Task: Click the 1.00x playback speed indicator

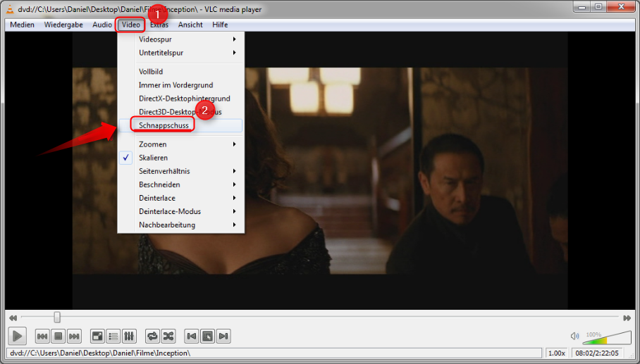Action: 557,353
